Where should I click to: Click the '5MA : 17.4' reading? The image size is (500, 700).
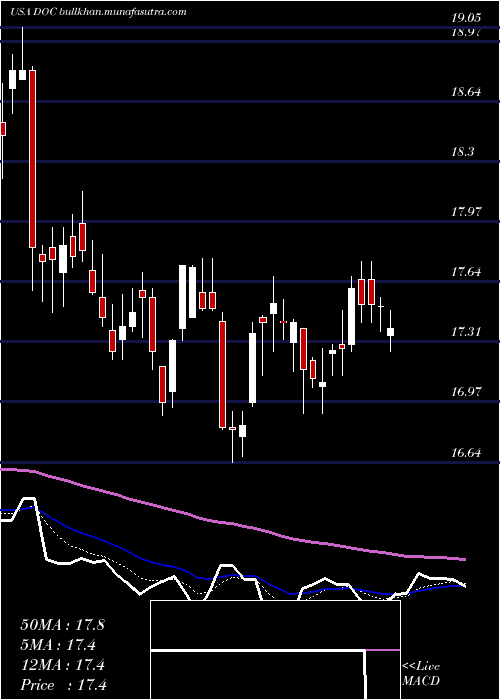pos(58,645)
